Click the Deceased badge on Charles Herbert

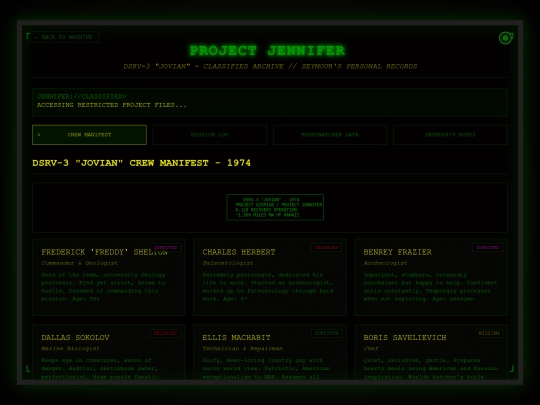point(326,248)
